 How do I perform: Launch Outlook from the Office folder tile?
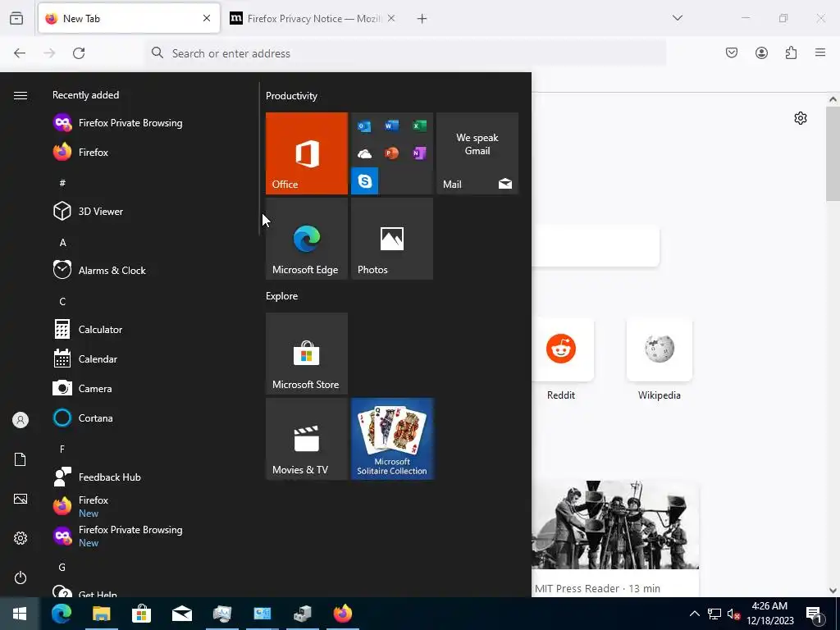pos(364,126)
